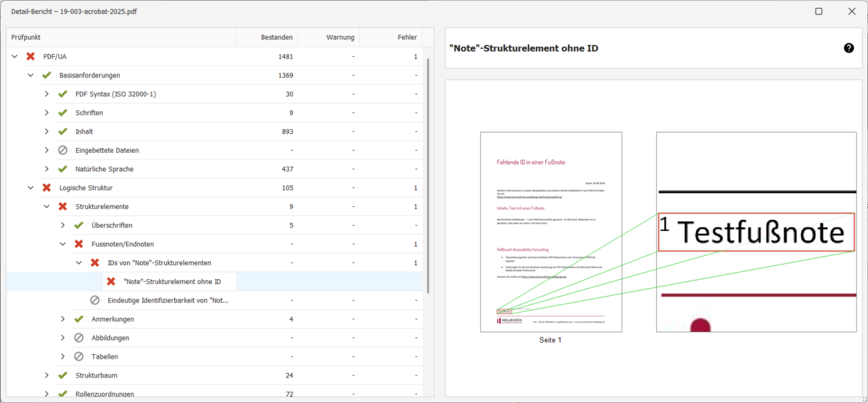Click the Prüfpunkt column header
This screenshot has height=403, width=868.
pos(25,37)
